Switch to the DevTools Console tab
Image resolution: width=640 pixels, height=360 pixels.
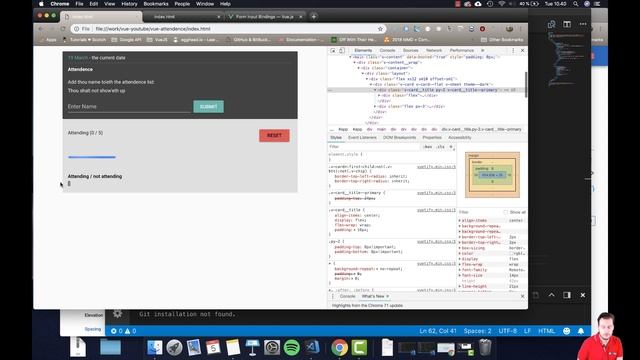(387, 51)
